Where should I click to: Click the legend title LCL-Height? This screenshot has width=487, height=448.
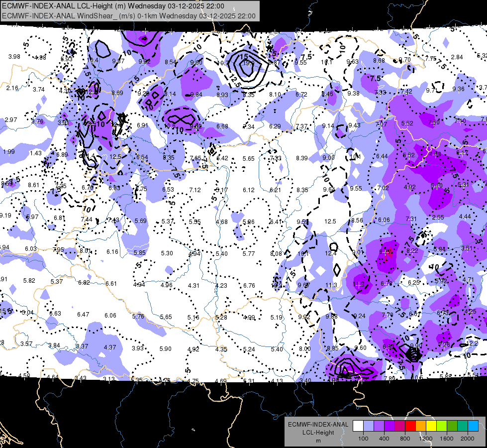[x=318, y=433]
